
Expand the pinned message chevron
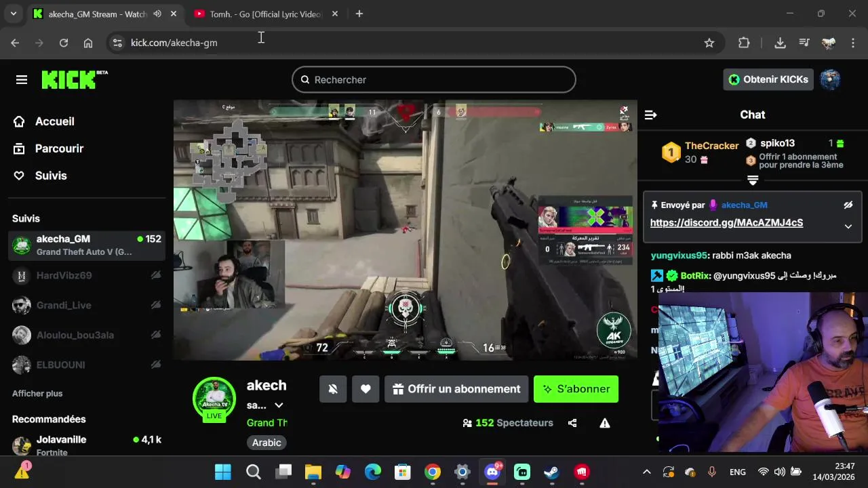coord(848,226)
